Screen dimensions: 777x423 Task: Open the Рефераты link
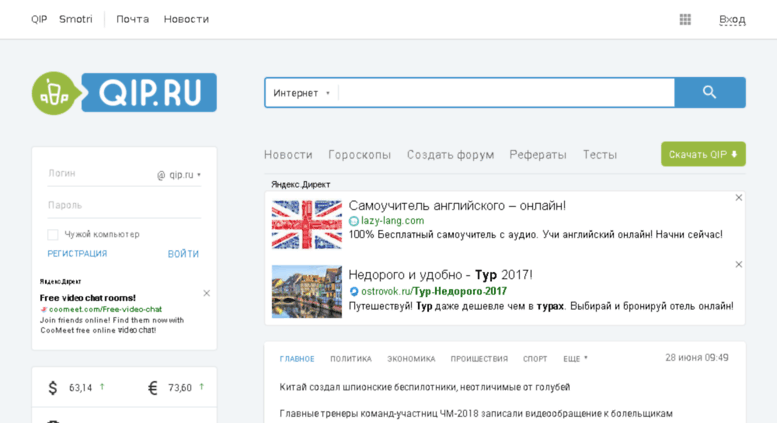coord(538,155)
